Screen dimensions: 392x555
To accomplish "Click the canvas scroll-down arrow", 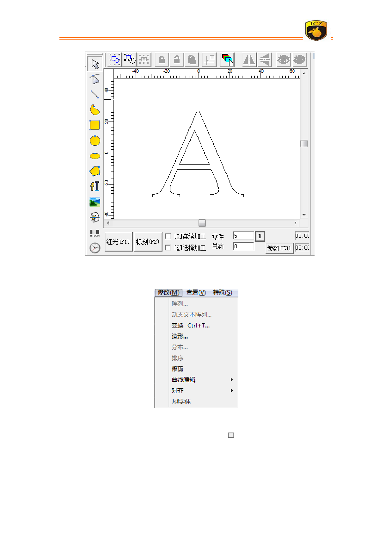I will pos(304,215).
